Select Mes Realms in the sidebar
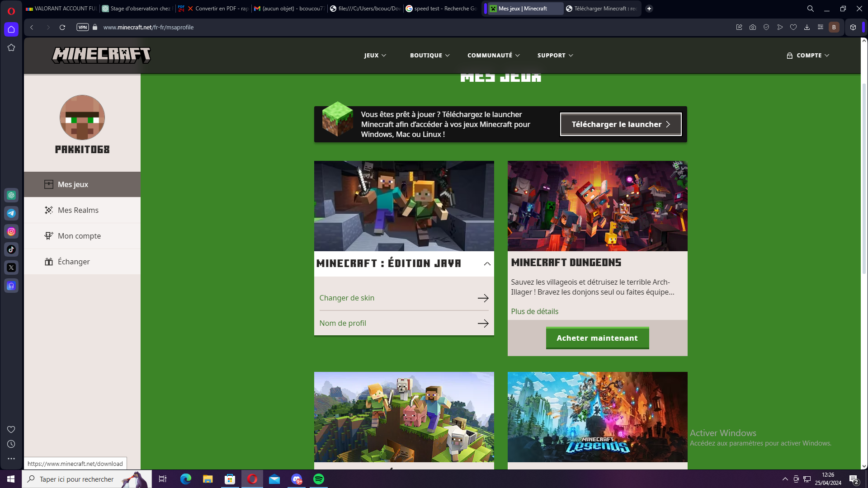Image resolution: width=868 pixels, height=488 pixels. point(78,210)
